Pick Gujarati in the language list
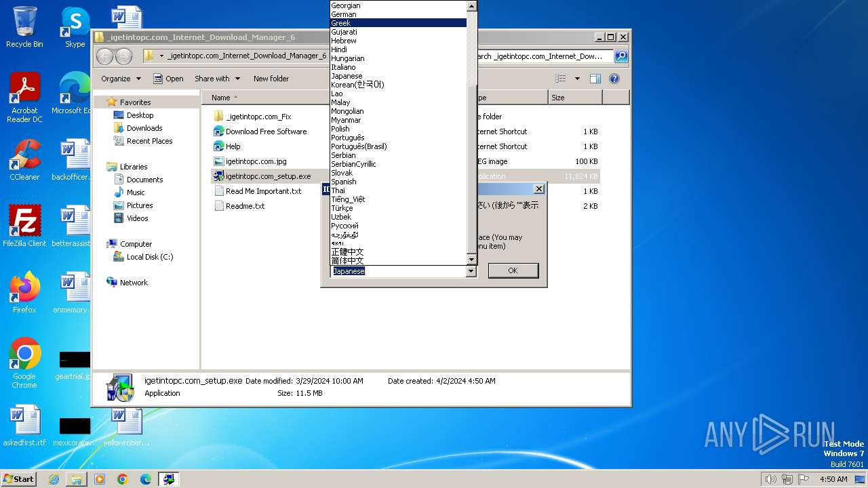868x488 pixels. [398, 32]
